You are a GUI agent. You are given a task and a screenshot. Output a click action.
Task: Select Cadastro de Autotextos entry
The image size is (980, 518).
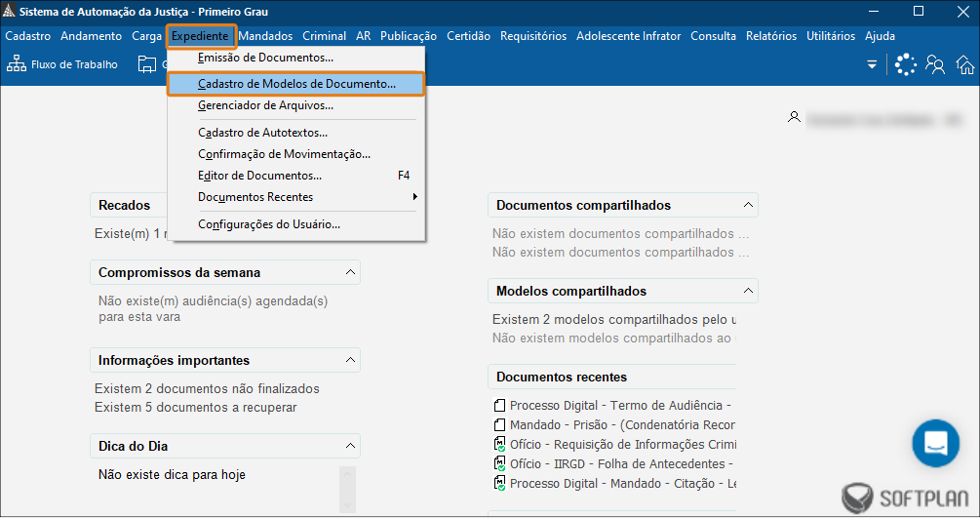tap(296, 133)
